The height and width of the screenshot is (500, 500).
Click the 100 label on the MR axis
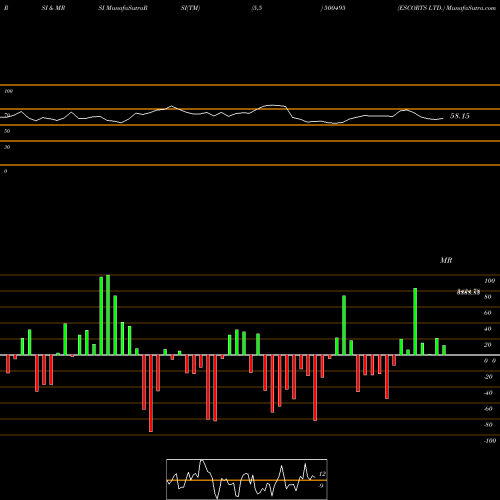point(489,281)
